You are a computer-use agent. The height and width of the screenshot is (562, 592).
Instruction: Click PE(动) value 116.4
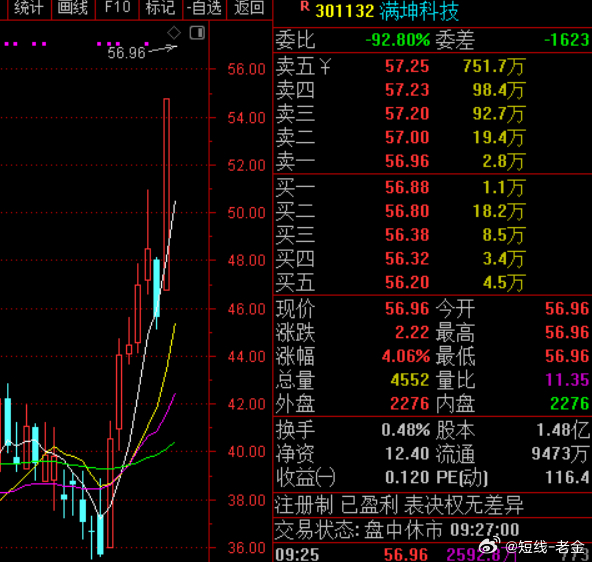point(567,477)
